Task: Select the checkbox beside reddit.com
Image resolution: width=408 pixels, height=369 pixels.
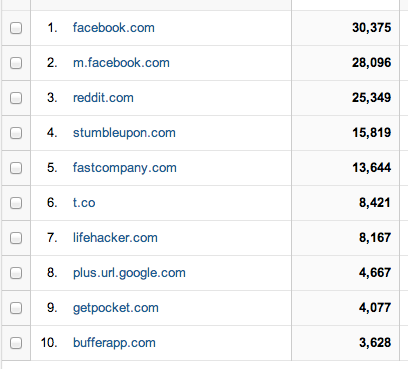Action: coord(16,98)
